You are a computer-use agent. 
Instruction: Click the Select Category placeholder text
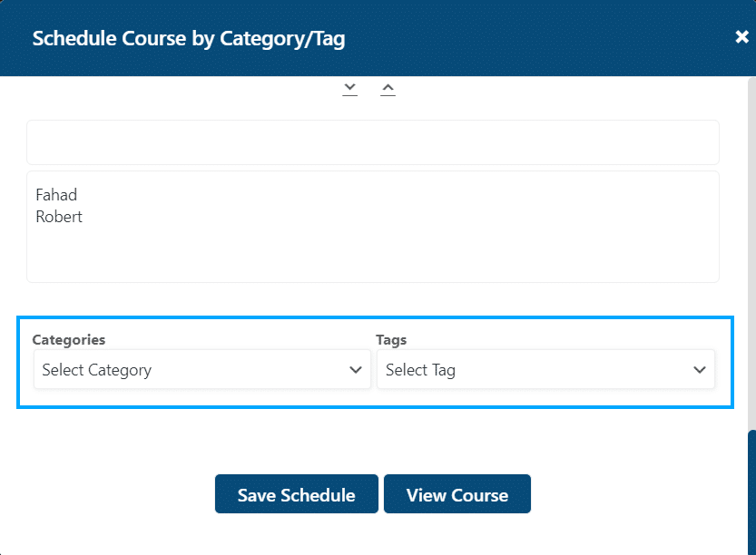point(97,370)
